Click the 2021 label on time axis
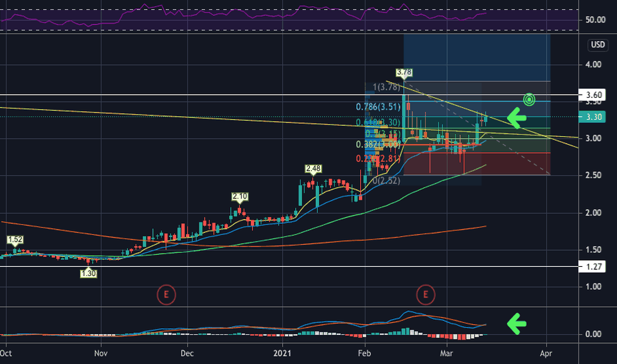 [x=283, y=353]
